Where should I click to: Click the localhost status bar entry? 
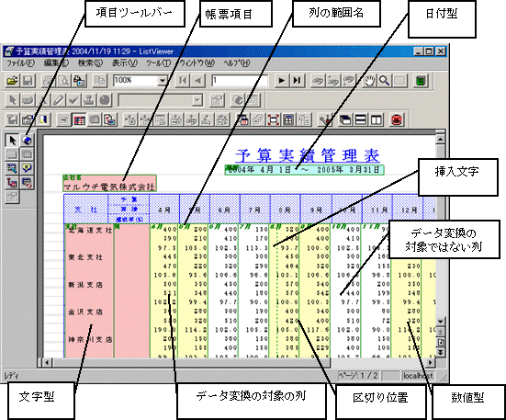[x=418, y=376]
